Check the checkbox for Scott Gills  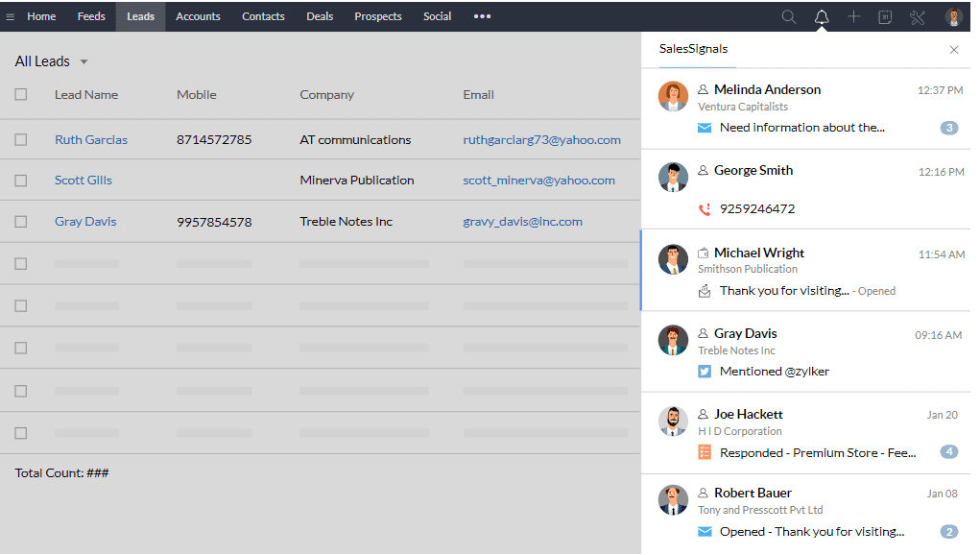[20, 180]
